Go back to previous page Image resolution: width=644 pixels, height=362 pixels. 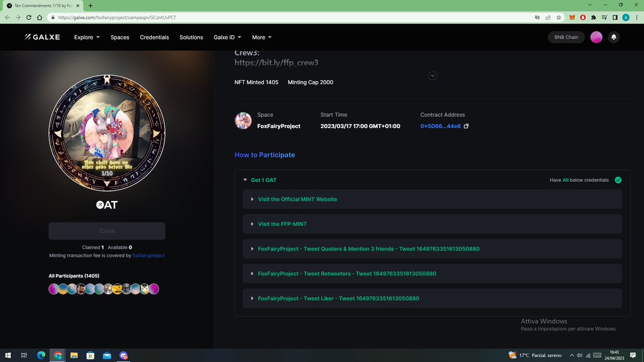pos(8,17)
